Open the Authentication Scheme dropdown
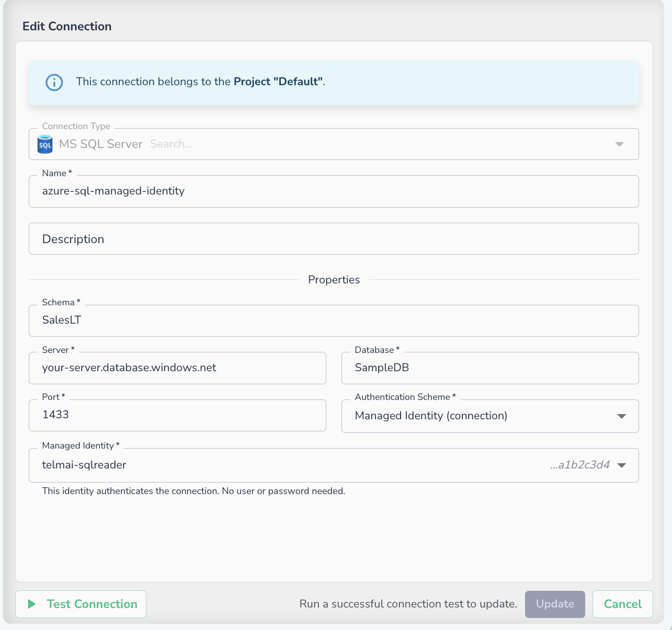Image resolution: width=672 pixels, height=630 pixels. click(490, 416)
